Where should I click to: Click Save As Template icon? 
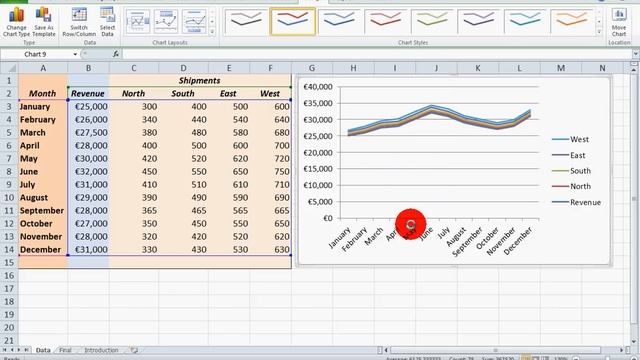point(44,23)
